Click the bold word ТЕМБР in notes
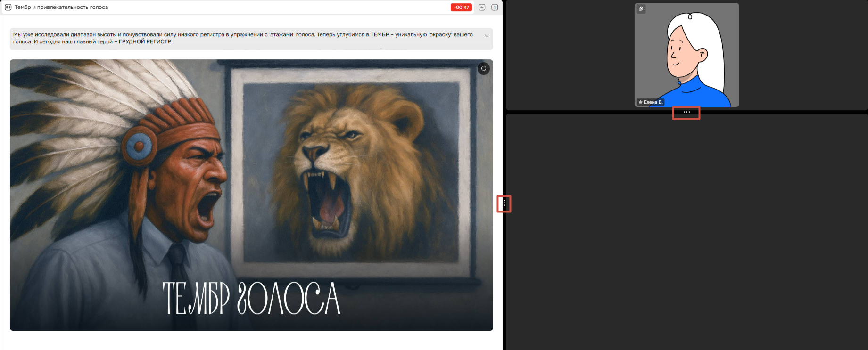This screenshot has height=350, width=868. pos(380,34)
